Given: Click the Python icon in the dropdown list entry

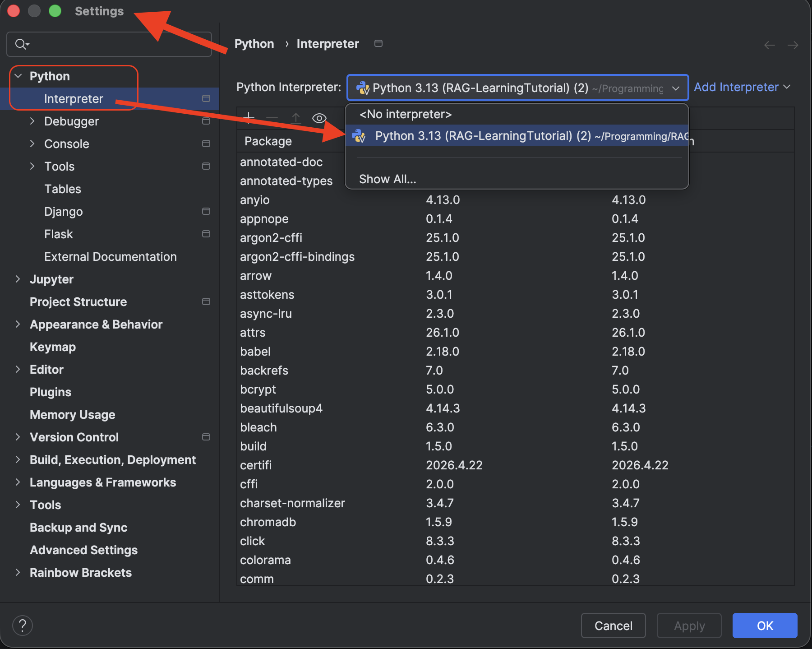Looking at the screenshot, I should tap(359, 135).
